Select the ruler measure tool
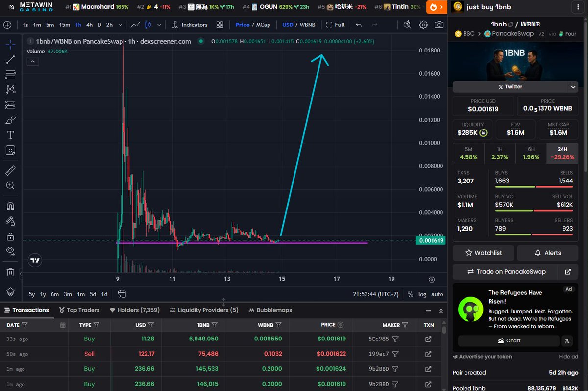 [x=10, y=171]
